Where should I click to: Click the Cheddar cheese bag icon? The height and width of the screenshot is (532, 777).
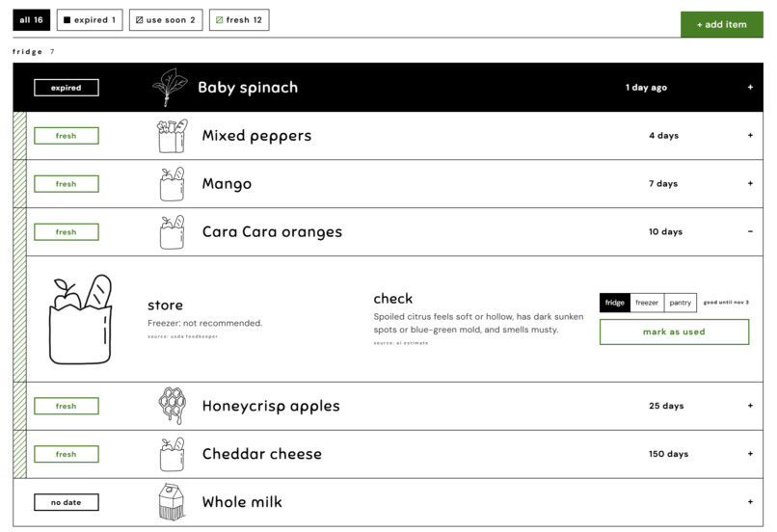point(172,454)
